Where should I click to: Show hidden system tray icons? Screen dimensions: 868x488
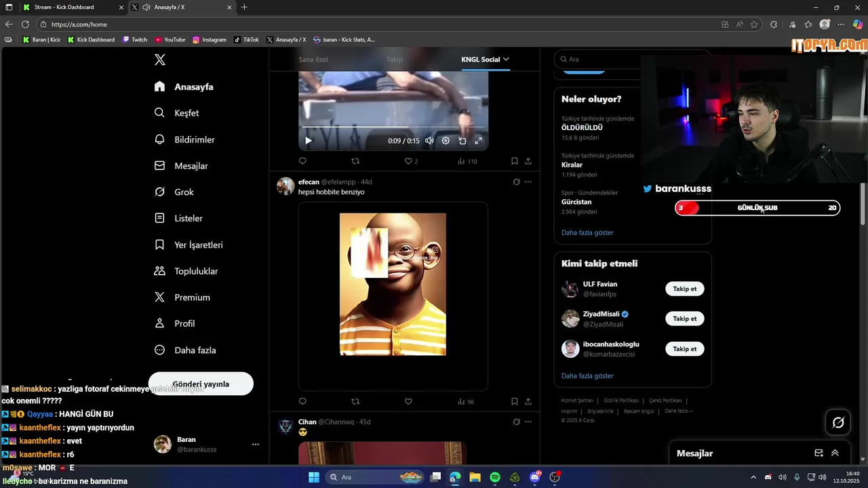click(x=753, y=477)
